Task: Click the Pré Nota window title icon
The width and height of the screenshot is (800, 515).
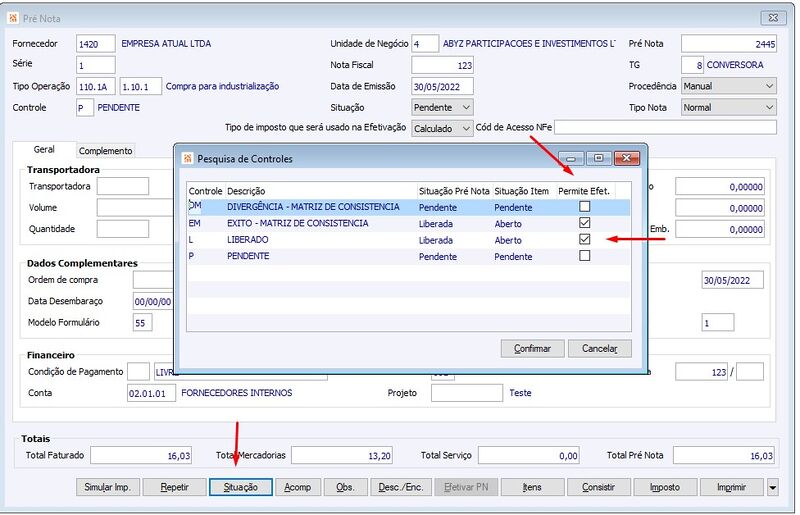Action: pyautogui.click(x=13, y=18)
